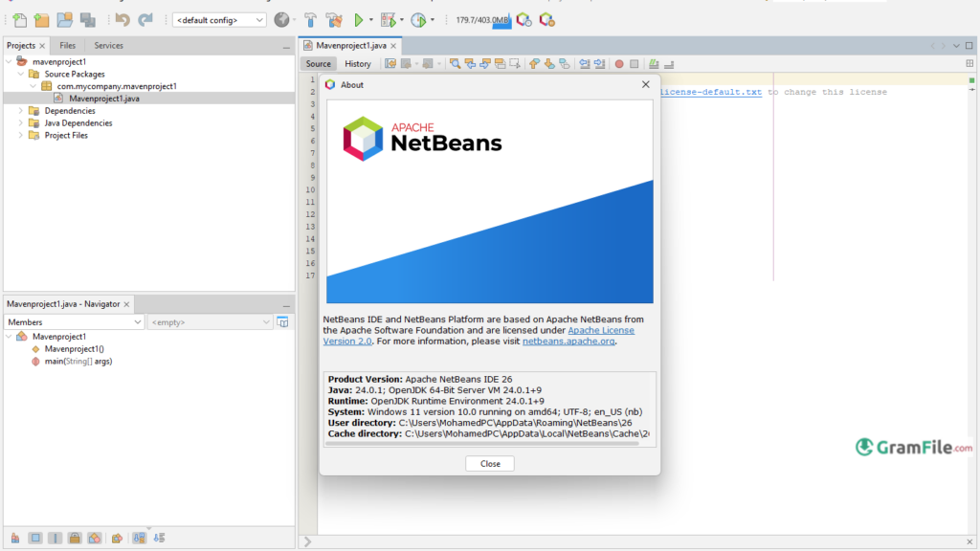Open the empty filter dropdown in Navigator
The width and height of the screenshot is (980, 551).
[x=210, y=322]
